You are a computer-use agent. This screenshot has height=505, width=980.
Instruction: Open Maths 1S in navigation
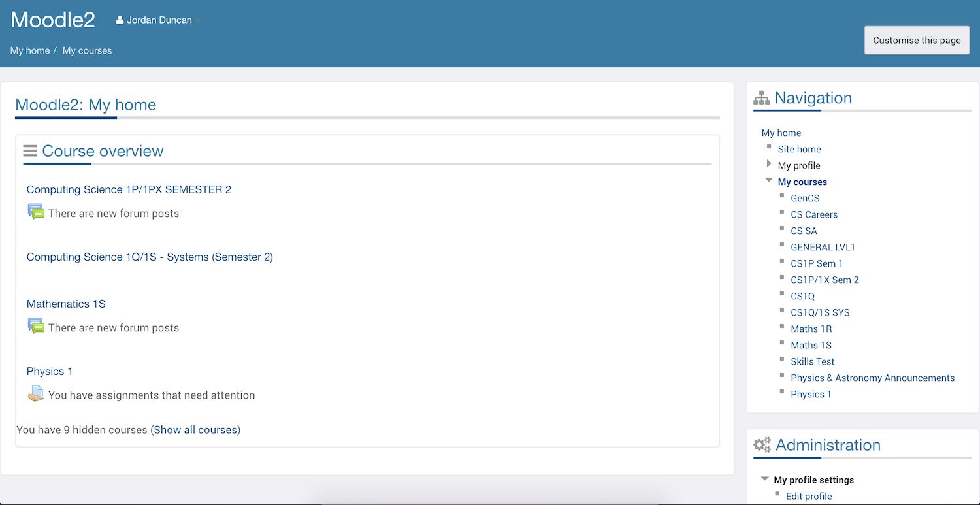pyautogui.click(x=811, y=345)
